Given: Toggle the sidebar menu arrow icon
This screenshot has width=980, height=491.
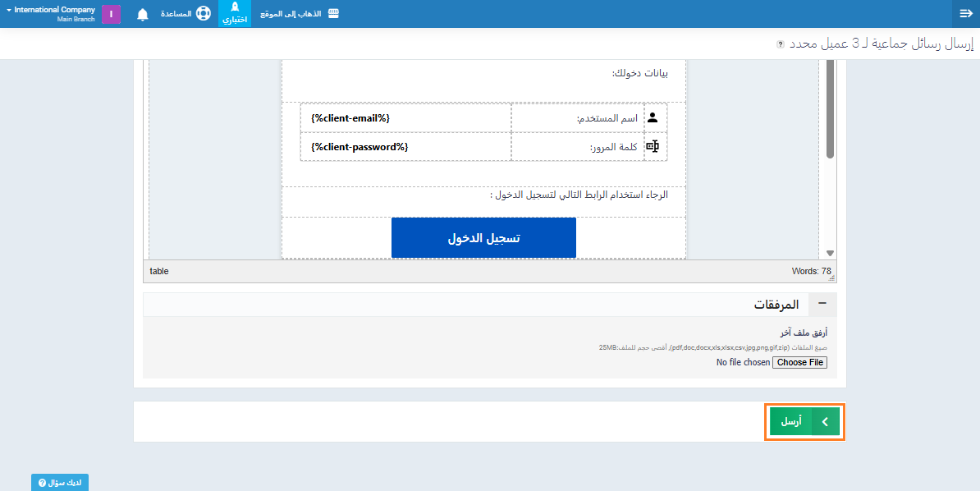Looking at the screenshot, I should tap(965, 14).
